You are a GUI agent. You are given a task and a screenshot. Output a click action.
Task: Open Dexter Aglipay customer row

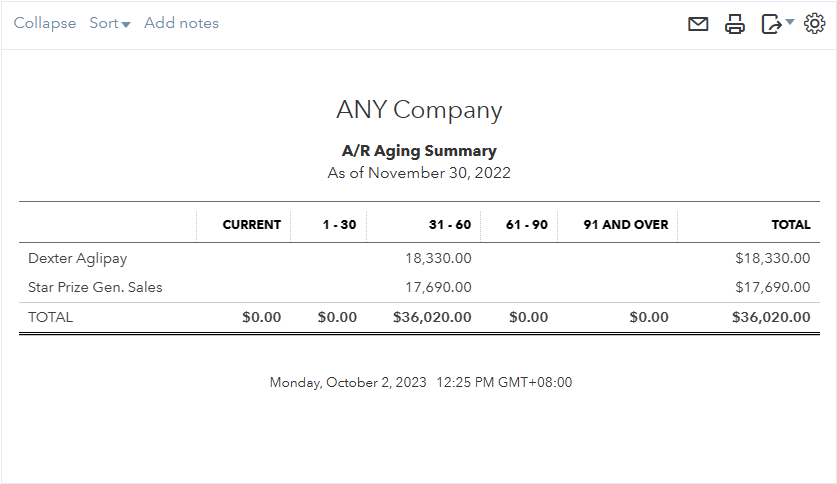(x=78, y=258)
